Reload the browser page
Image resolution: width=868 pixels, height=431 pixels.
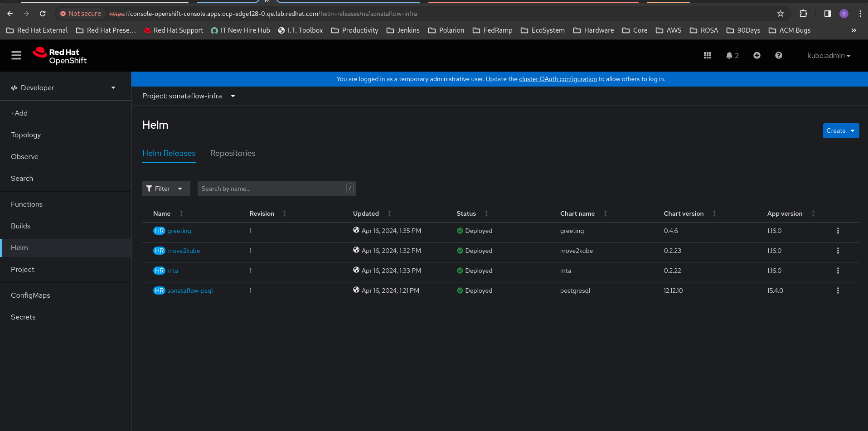[43, 14]
